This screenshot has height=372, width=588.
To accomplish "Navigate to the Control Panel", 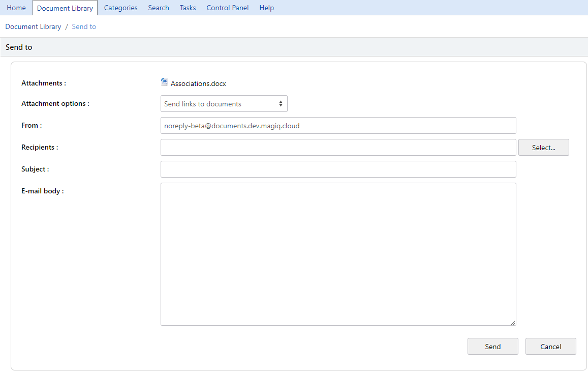I will point(227,8).
